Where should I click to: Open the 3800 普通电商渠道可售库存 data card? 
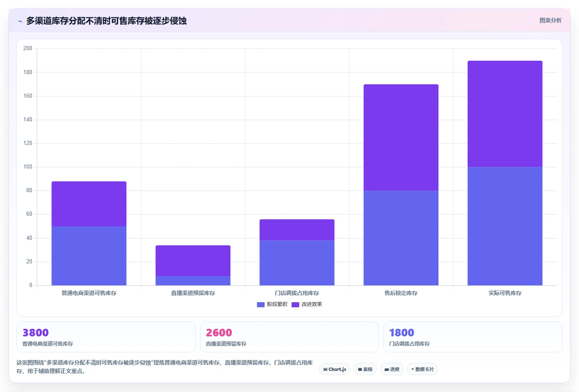click(x=106, y=337)
